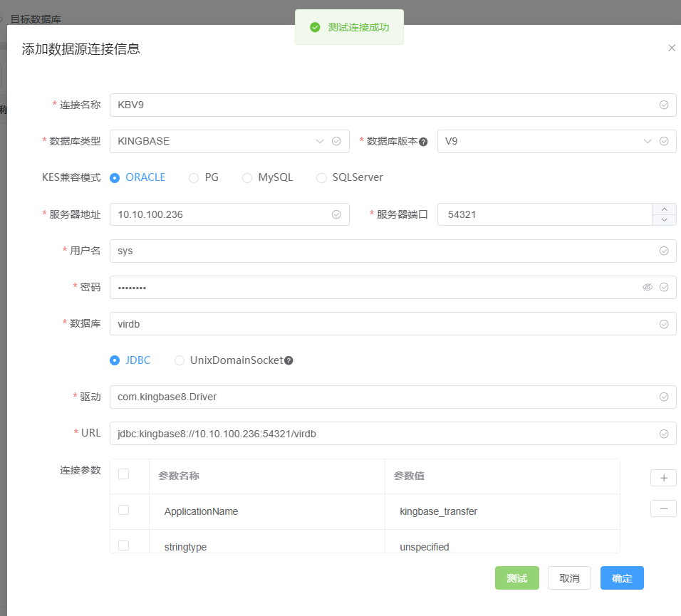Click the 取消 button
Screen dimensions: 681x616
[569, 578]
